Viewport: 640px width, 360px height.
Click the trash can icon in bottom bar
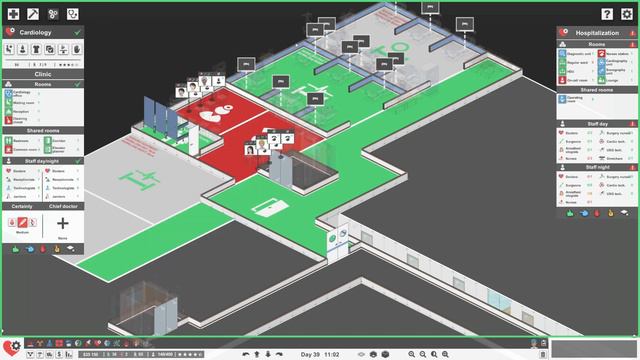point(542,354)
